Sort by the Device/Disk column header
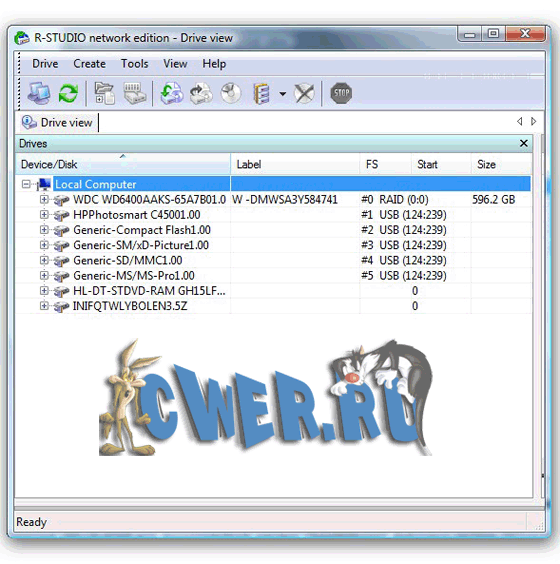 (x=123, y=164)
